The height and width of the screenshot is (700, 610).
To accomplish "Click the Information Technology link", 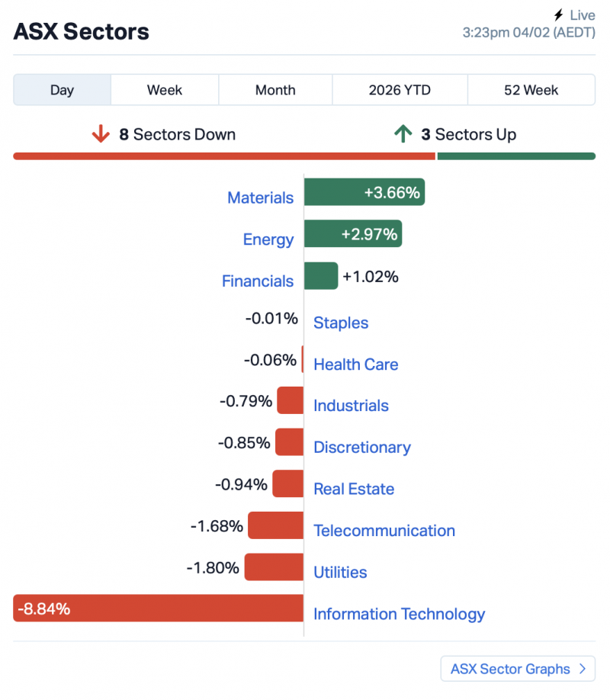I will tap(399, 614).
